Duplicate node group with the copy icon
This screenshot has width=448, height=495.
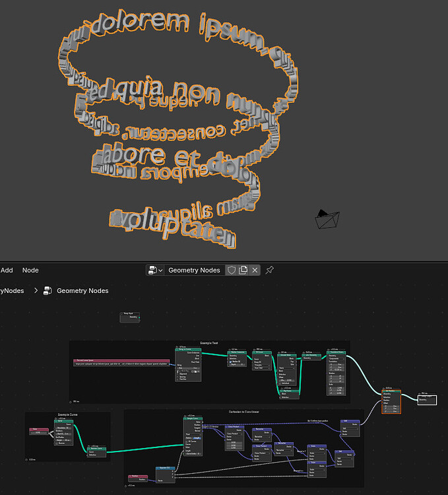click(x=243, y=270)
